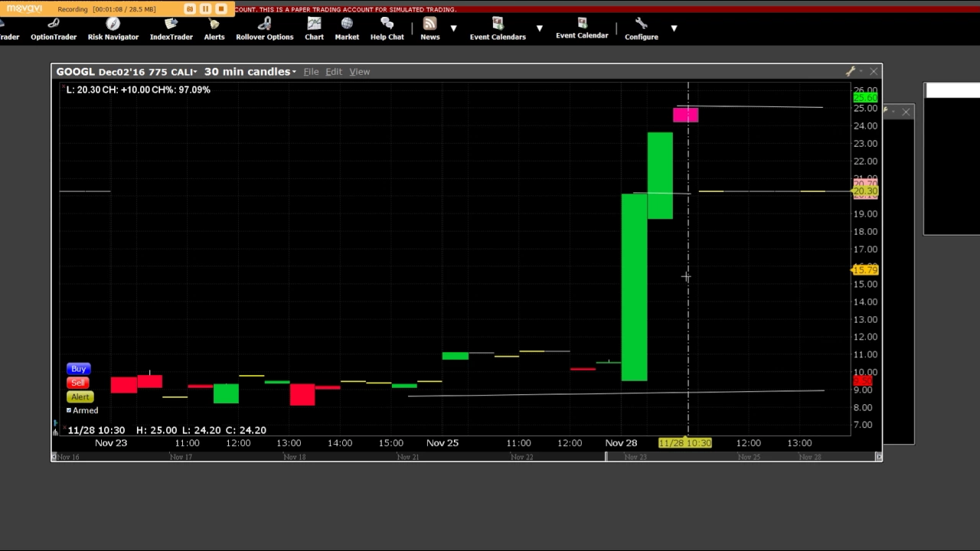
Task: Expand the Configure dropdown arrow
Action: coord(674,28)
